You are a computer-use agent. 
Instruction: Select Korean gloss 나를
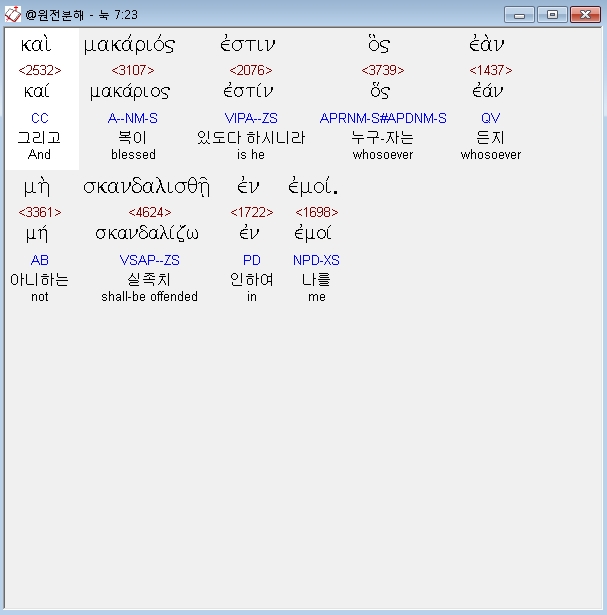316,280
